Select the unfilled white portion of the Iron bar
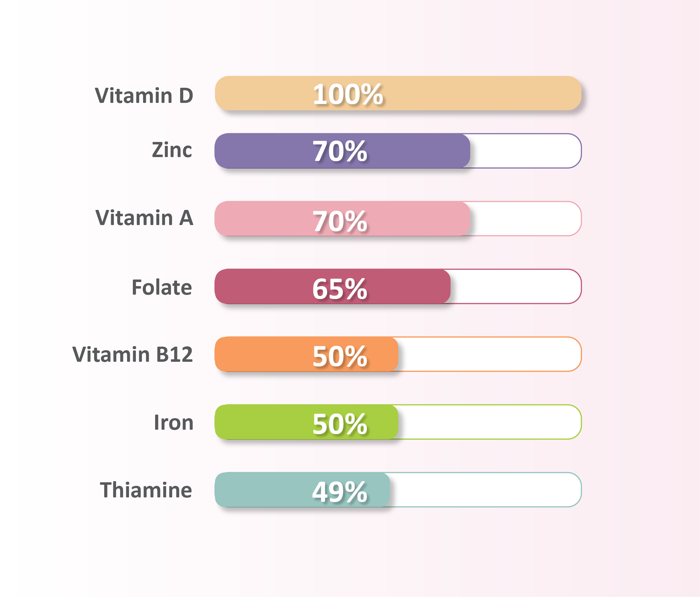Image resolution: width=700 pixels, height=597 pixels. tap(489, 422)
